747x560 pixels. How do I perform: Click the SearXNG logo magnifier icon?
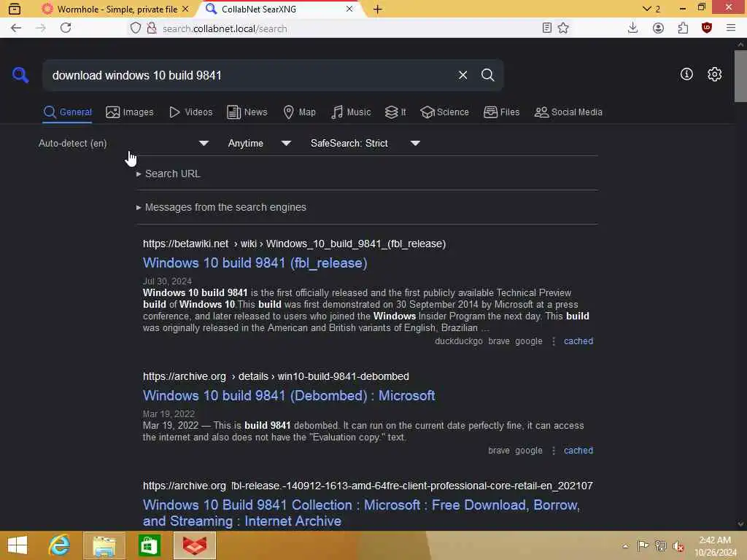20,75
